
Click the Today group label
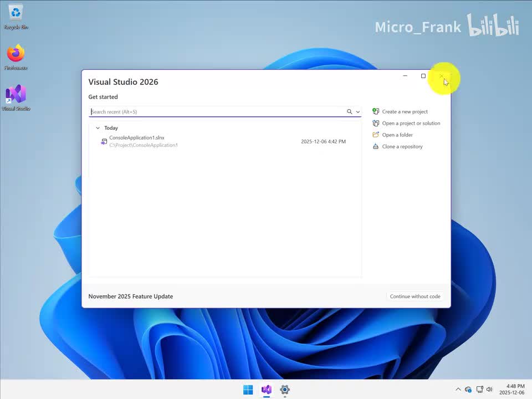point(111,128)
